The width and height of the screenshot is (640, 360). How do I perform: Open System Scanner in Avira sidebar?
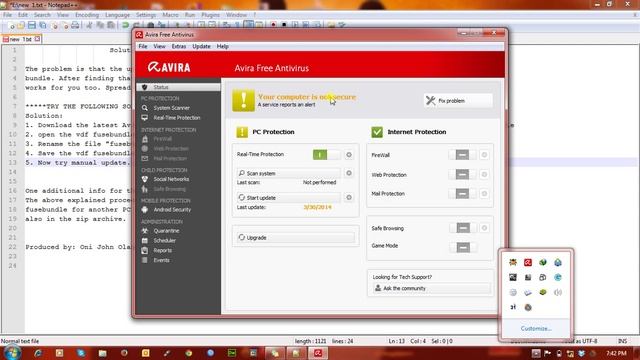click(x=171, y=108)
